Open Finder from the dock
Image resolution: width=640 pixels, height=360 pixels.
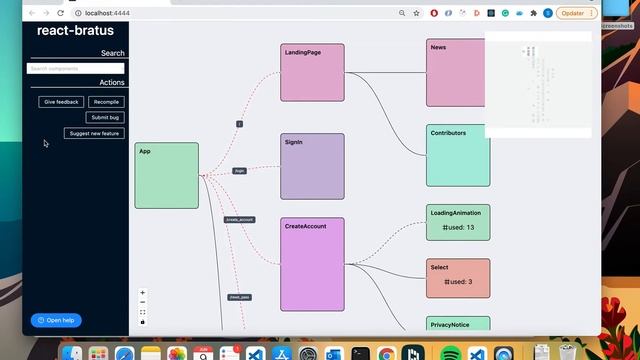(x=72, y=353)
